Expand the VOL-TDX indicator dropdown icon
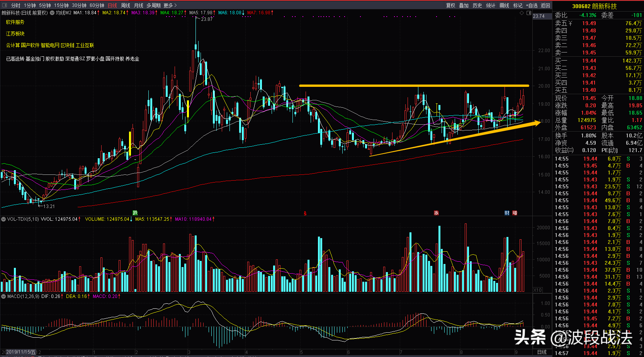This screenshot has height=357, width=644. 3,219
